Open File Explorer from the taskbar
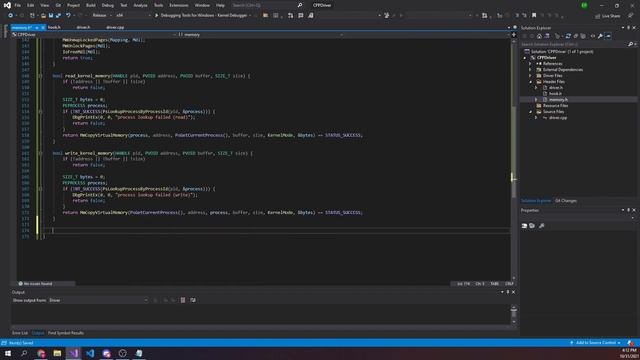 pyautogui.click(x=57, y=353)
